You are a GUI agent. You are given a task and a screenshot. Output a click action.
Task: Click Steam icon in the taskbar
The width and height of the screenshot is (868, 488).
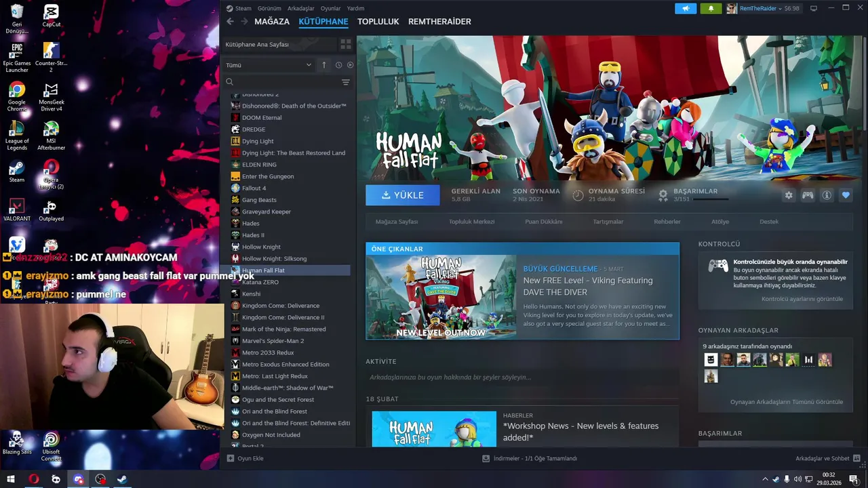122,479
